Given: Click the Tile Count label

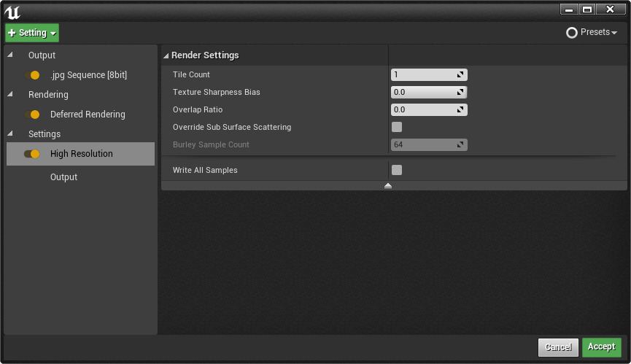Looking at the screenshot, I should tap(191, 74).
